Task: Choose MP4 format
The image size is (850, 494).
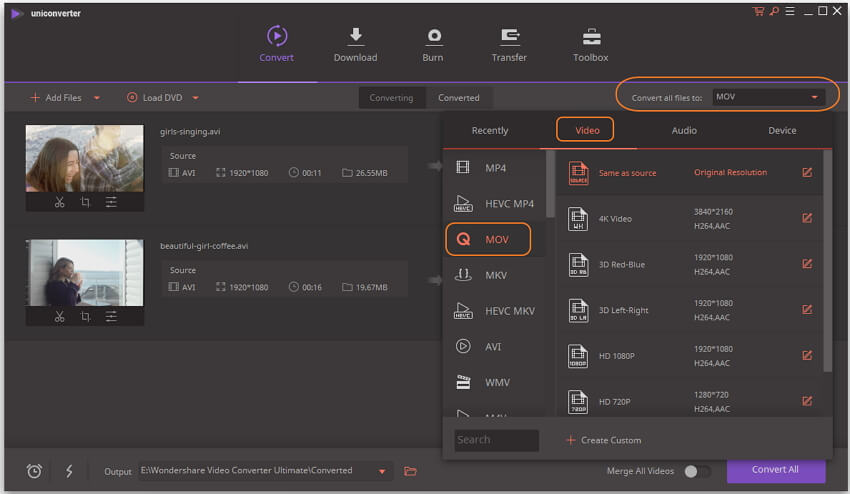Action: click(494, 168)
